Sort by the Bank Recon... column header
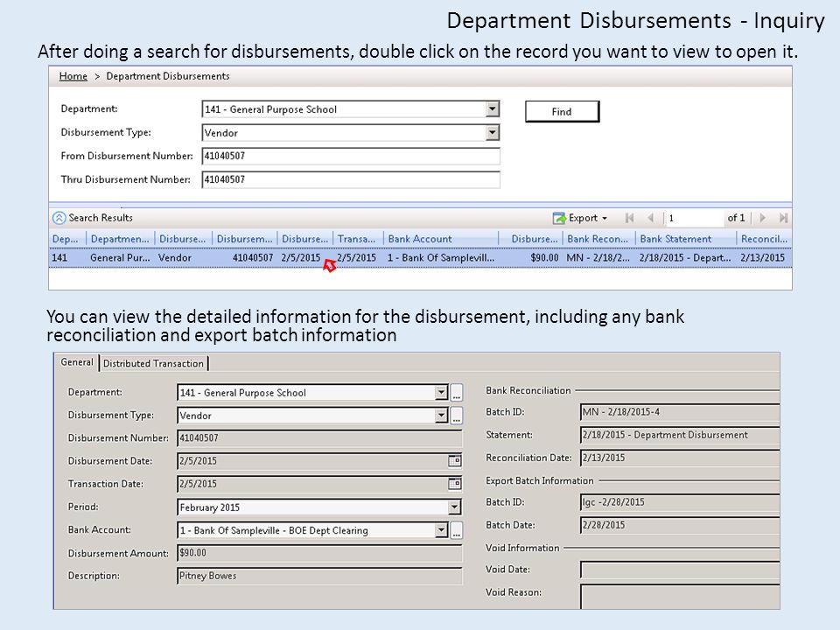Viewport: 840px width, 630px height. tap(598, 239)
